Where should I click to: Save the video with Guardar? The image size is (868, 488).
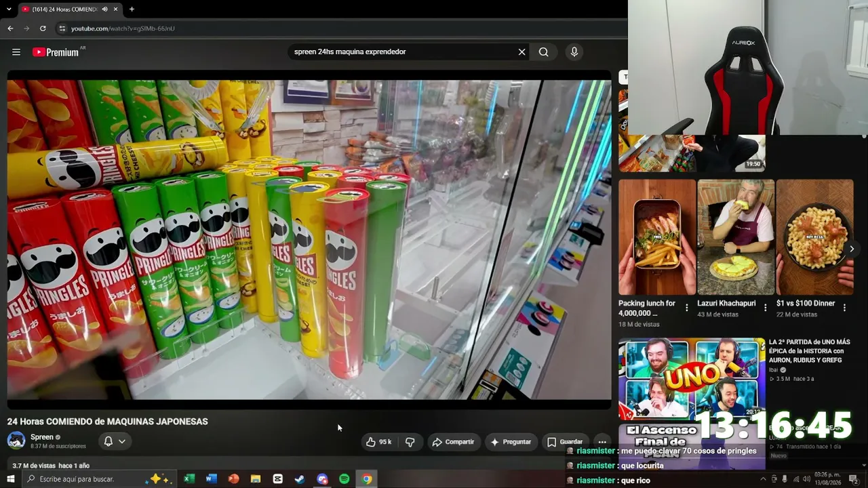tap(565, 442)
